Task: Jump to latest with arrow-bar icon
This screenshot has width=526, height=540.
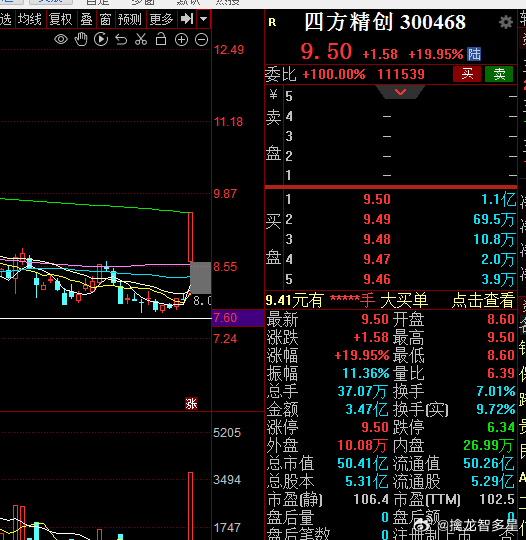Action: click(x=187, y=19)
